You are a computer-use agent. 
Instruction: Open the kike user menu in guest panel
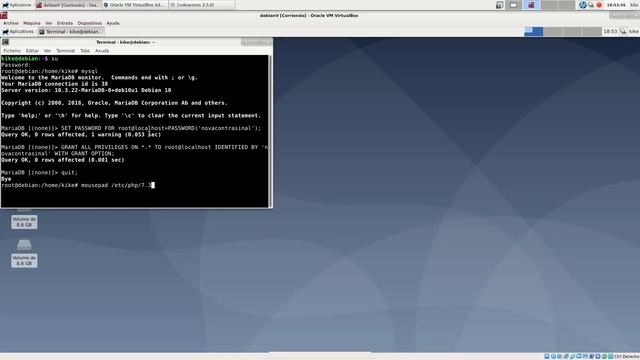click(633, 31)
